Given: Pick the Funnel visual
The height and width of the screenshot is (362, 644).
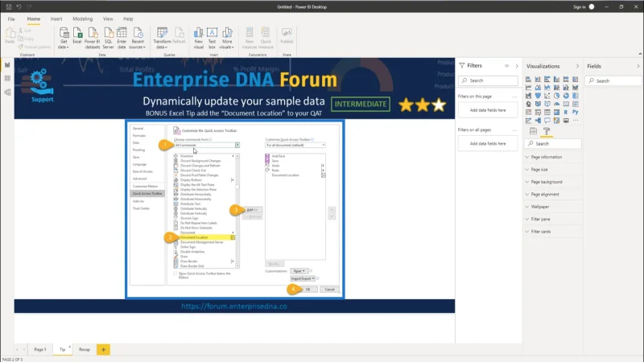Looking at the screenshot, I should coord(538,96).
